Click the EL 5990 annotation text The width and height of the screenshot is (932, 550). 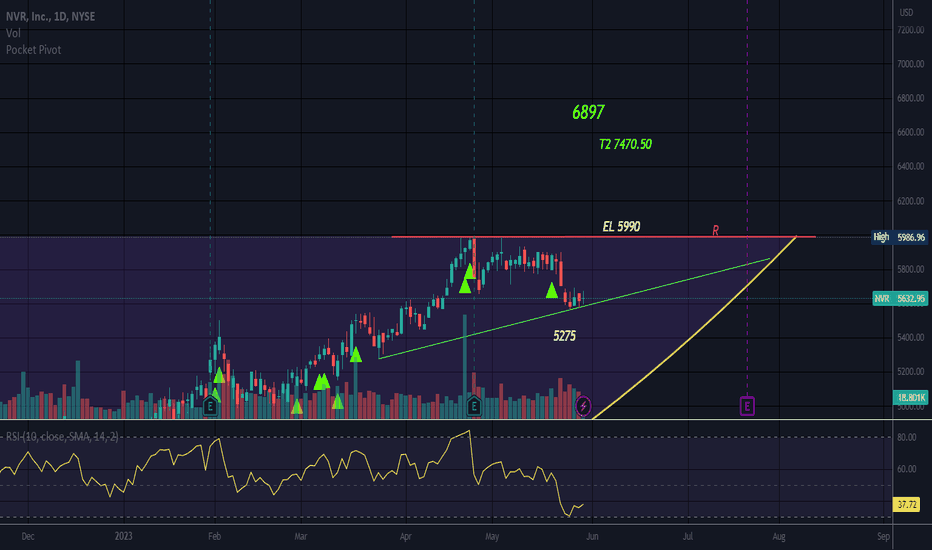click(x=621, y=227)
